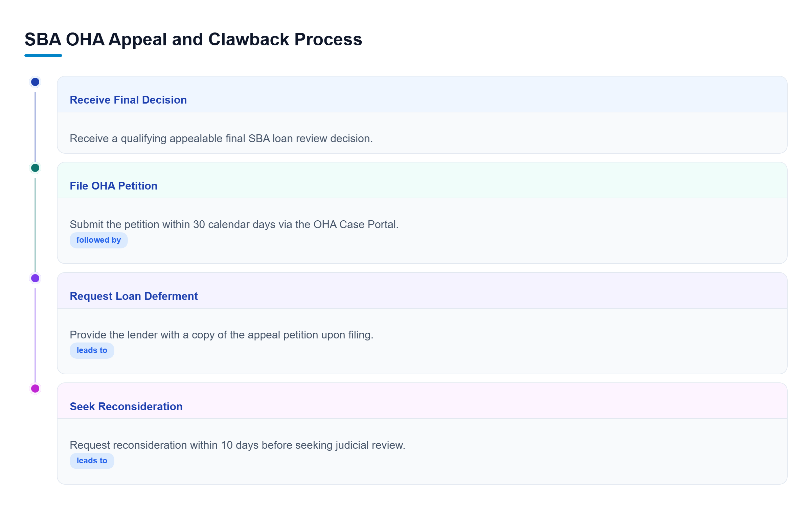Select the 'Request Loan Deferment' heading

pos(134,296)
